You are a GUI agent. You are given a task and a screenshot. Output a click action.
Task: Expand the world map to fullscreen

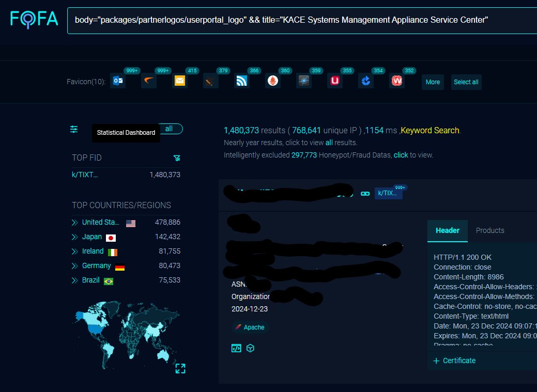[x=180, y=368]
